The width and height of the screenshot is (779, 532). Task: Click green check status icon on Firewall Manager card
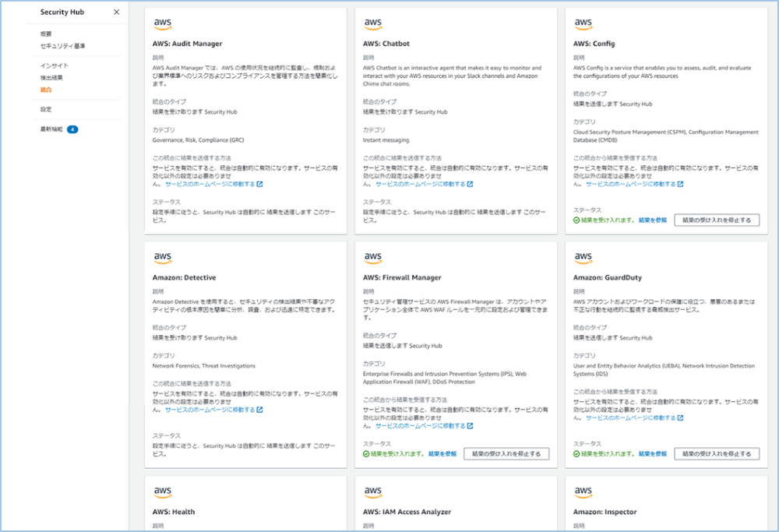pos(366,454)
